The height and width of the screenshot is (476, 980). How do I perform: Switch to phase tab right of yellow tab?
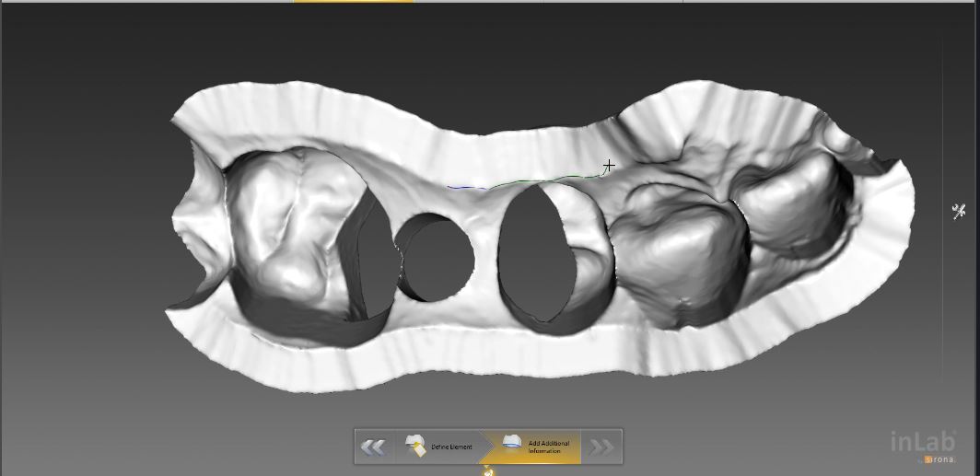479,1
